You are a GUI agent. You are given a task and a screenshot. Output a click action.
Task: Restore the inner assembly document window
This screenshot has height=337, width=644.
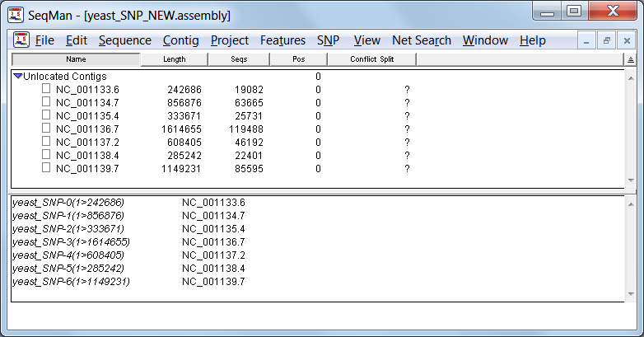pos(606,40)
